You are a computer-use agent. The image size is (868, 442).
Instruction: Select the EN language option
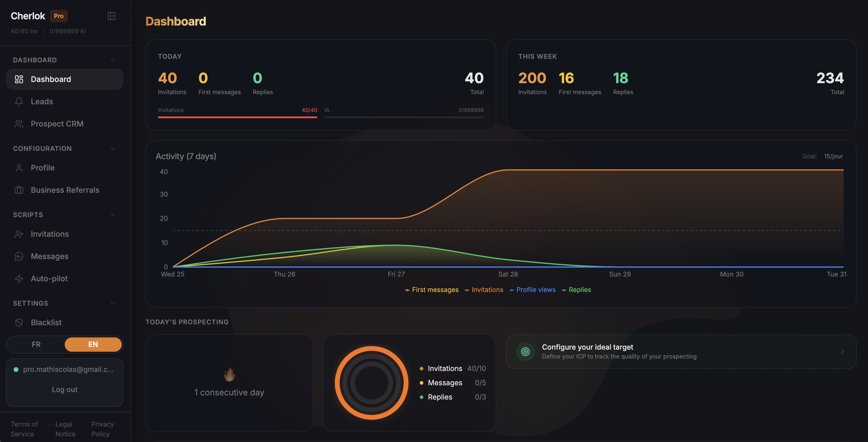tap(93, 345)
